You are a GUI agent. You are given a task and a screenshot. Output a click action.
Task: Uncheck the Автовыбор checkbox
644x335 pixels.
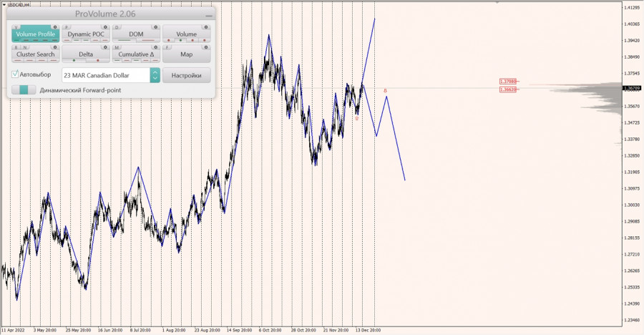pos(15,74)
